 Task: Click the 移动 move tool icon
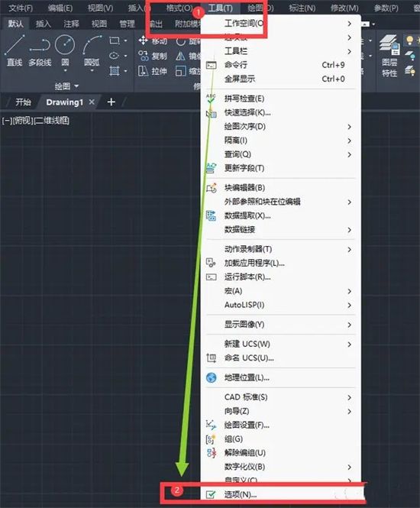[x=143, y=40]
